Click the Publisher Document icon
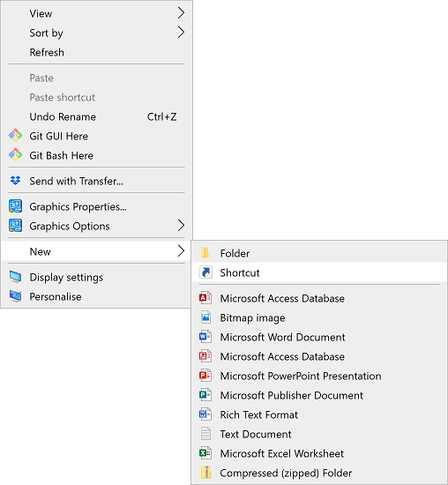 point(205,395)
